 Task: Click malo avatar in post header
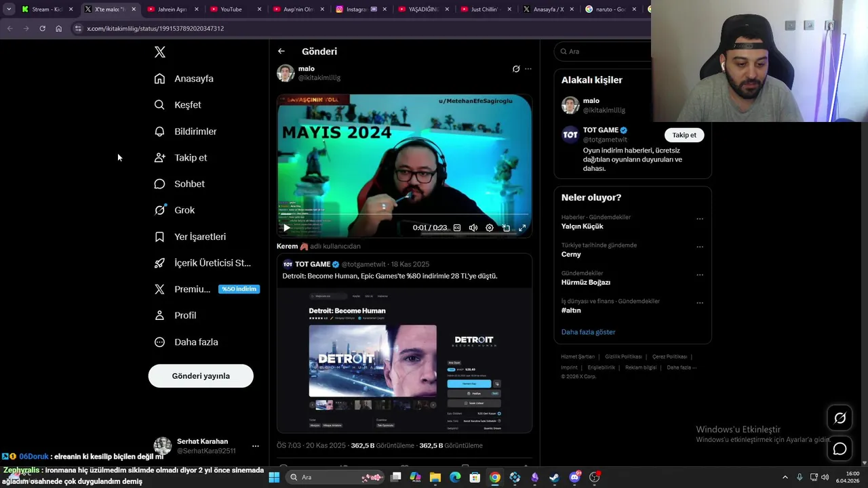pos(285,73)
